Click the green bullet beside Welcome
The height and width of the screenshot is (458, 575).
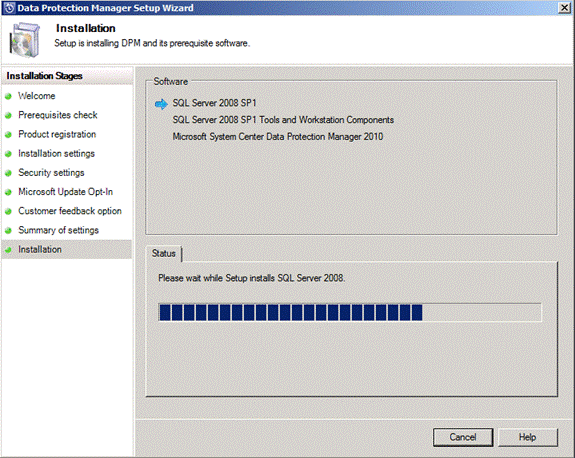[x=8, y=96]
